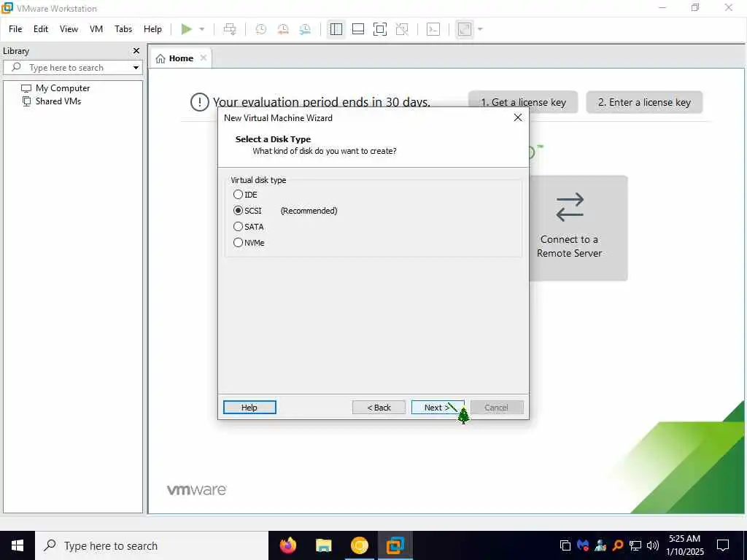Click Enter a license key button

pos(644,102)
